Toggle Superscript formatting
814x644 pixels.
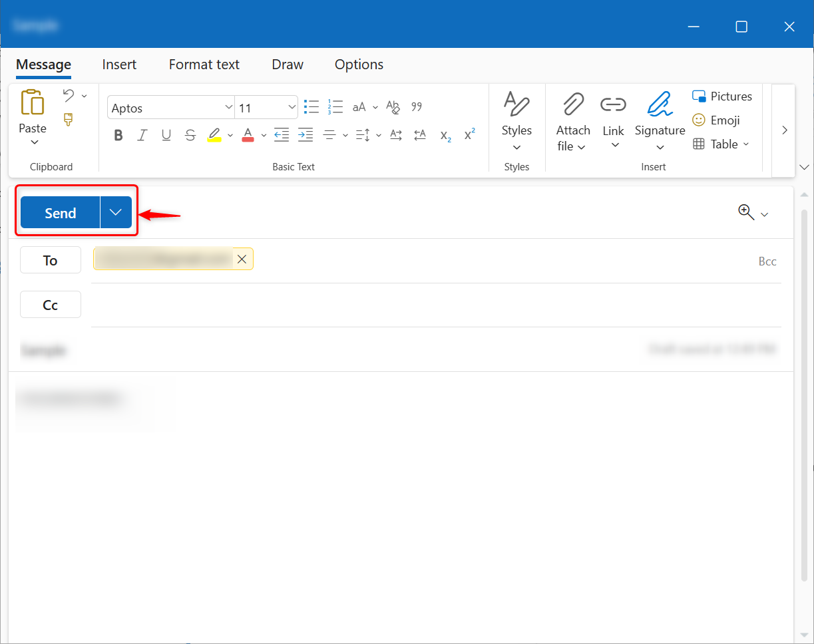click(x=470, y=134)
